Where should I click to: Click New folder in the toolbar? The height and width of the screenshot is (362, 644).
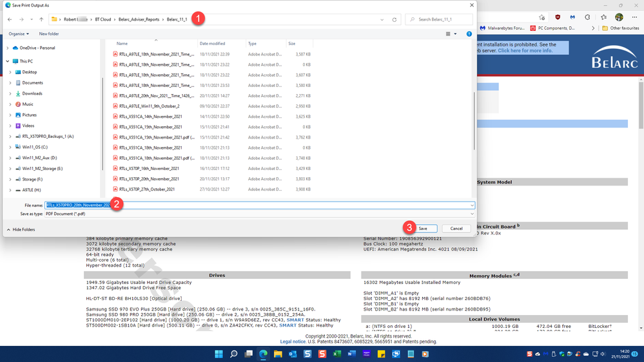click(49, 34)
